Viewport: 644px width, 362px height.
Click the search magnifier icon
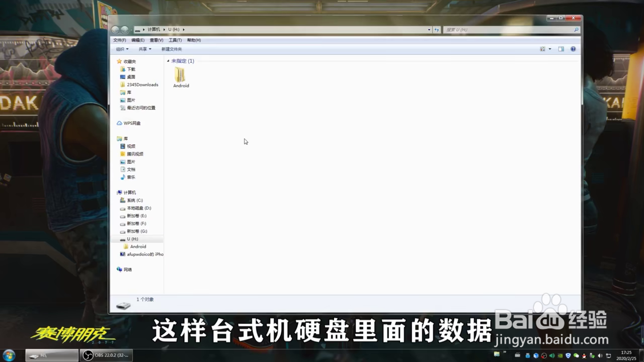576,30
